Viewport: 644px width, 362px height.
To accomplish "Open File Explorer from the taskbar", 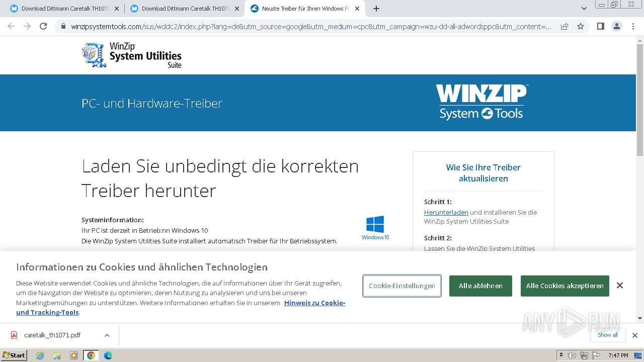I will pos(57,355).
